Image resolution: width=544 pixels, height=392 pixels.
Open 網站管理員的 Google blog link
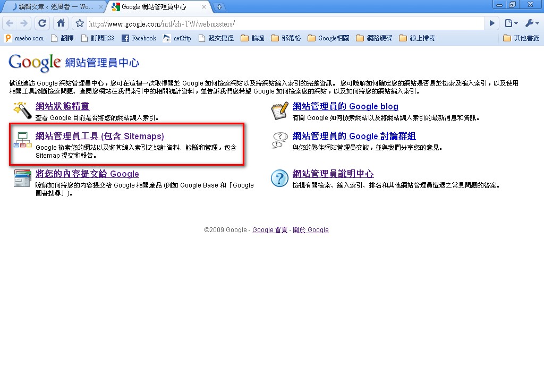point(345,106)
